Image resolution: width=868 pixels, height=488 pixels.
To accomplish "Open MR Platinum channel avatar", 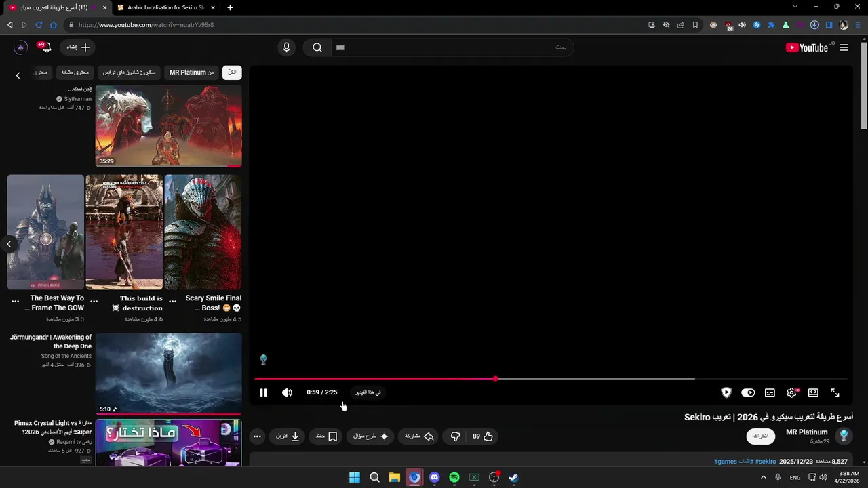I will (x=844, y=436).
